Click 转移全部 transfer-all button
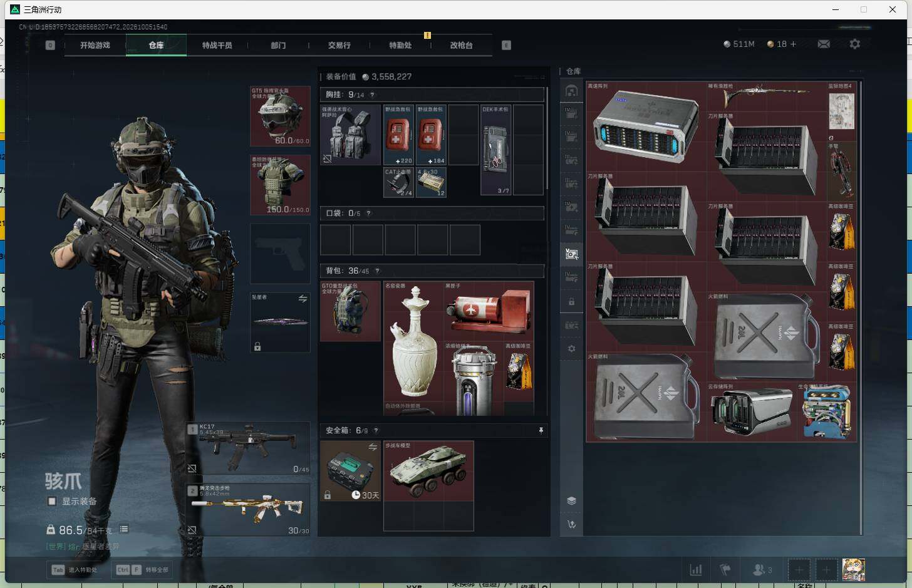Screen dimensions: 912x588 pos(143,570)
